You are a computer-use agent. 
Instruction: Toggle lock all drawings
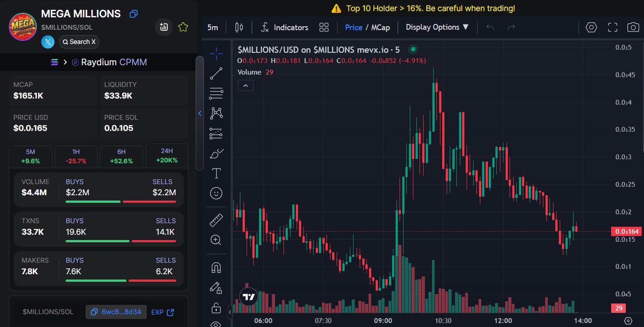pos(216,307)
